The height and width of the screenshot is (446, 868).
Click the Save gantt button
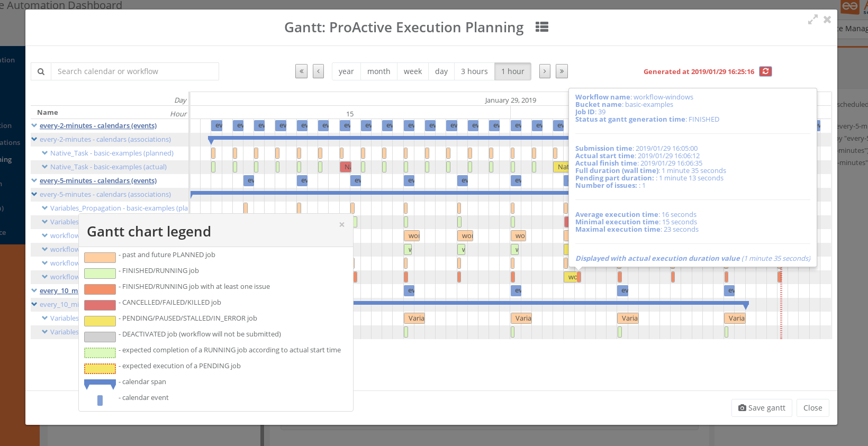pyautogui.click(x=762, y=408)
